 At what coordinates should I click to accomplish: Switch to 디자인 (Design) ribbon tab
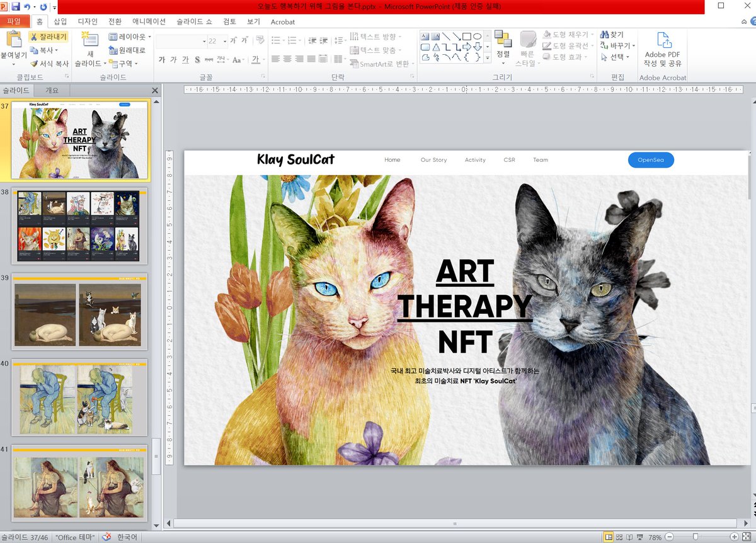pos(88,21)
